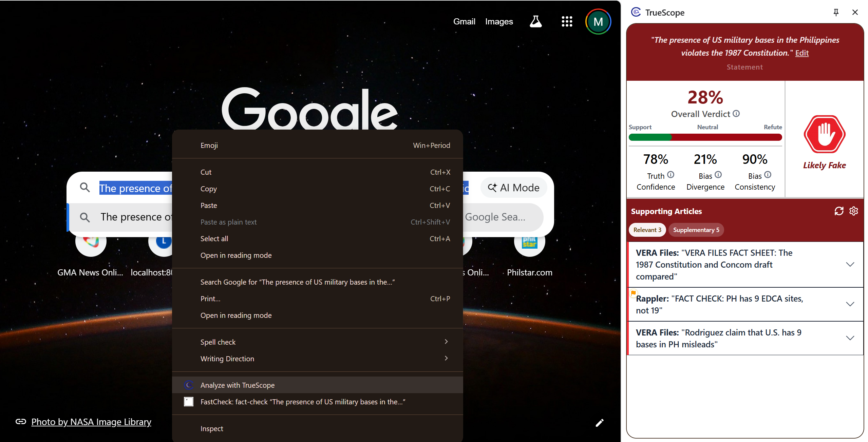
Task: Switch to the Relevant 3 tab
Action: (x=647, y=230)
